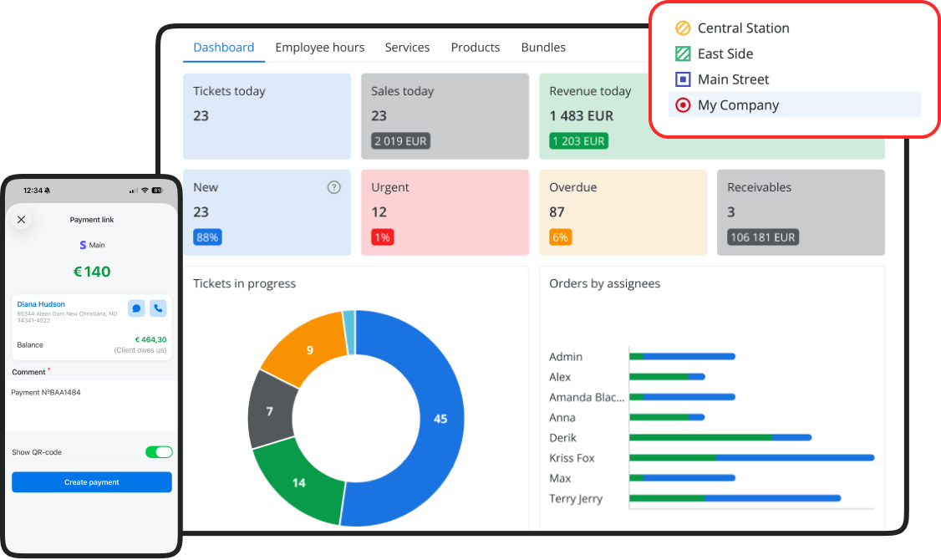Image resolution: width=941 pixels, height=560 pixels.
Task: Open the Services tab
Action: click(407, 48)
